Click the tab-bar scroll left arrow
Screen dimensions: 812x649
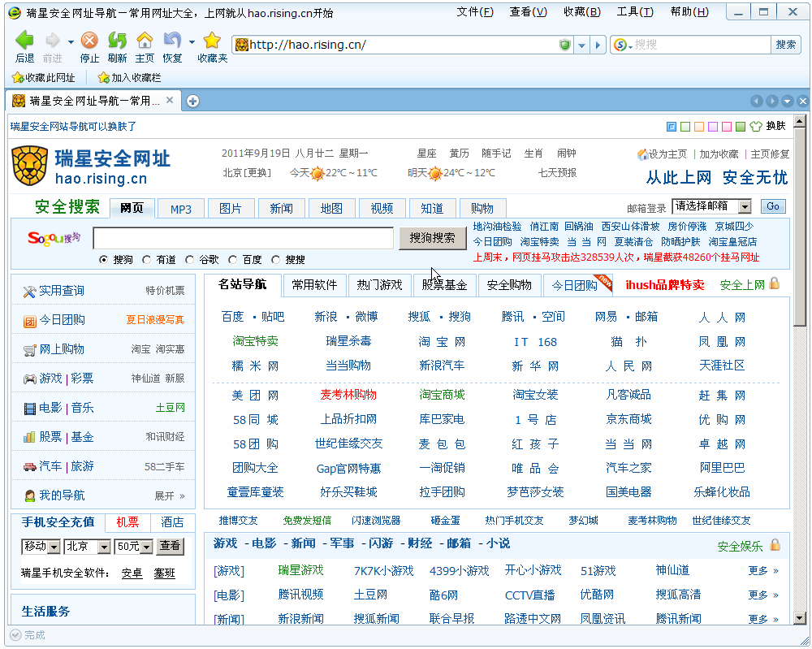pos(756,101)
